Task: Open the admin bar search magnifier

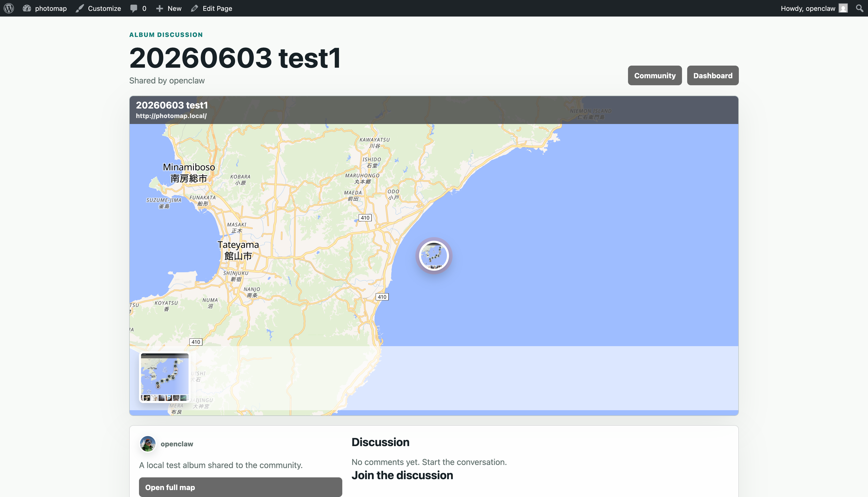Action: 859,8
